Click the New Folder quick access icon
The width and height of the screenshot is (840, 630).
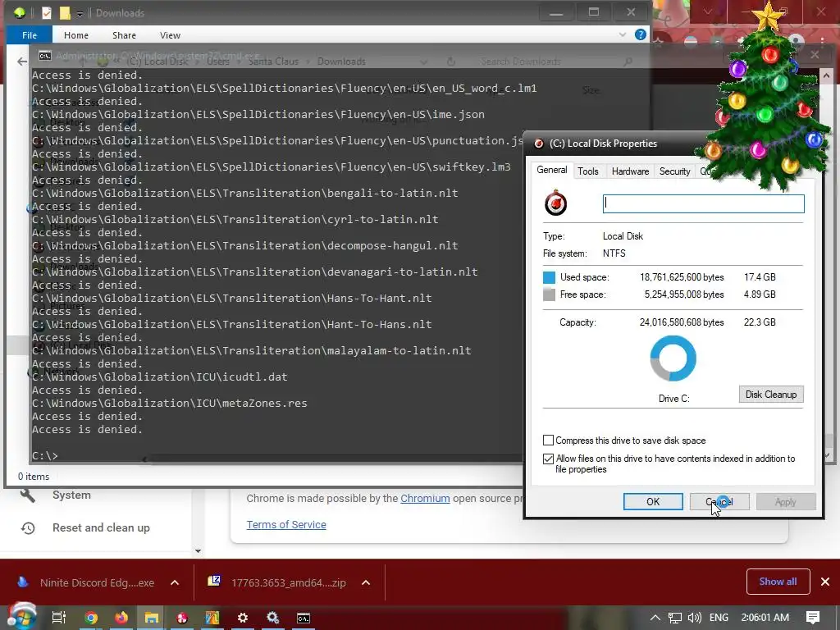click(x=65, y=13)
